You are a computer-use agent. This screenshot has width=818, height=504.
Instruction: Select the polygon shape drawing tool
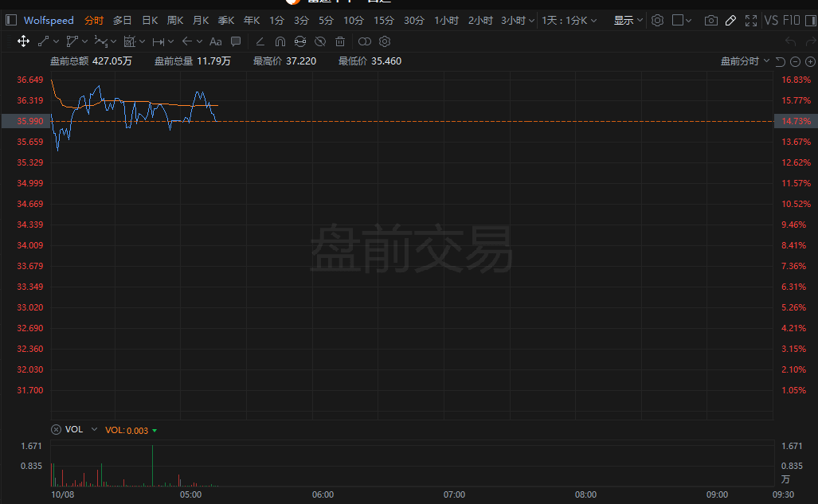click(72, 41)
